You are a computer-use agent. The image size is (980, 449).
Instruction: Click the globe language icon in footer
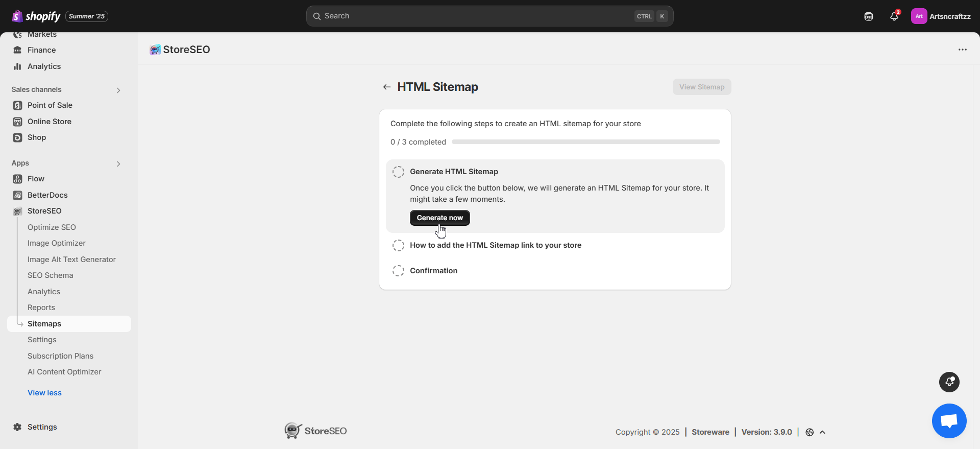point(810,432)
